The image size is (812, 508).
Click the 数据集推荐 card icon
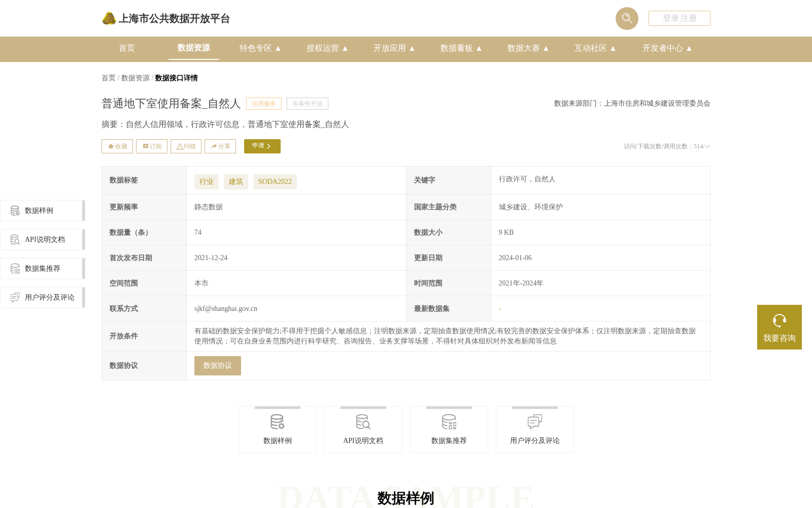coord(449,422)
